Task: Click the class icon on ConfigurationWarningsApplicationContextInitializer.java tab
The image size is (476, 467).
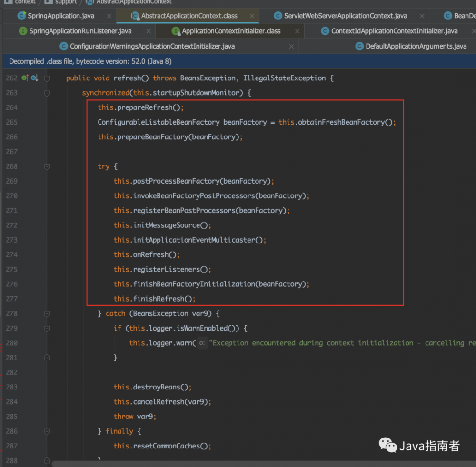Action: [x=64, y=46]
